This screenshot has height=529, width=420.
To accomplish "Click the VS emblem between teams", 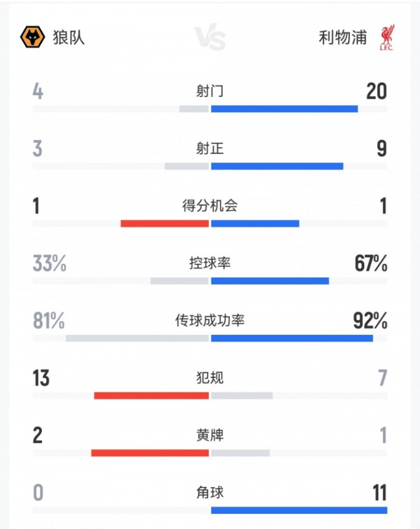I will point(210,38).
